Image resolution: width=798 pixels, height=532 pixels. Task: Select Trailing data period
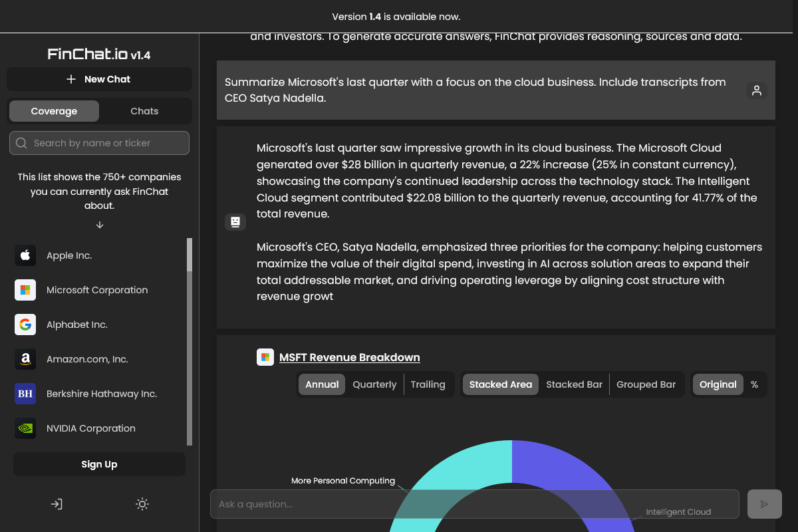pos(428,384)
